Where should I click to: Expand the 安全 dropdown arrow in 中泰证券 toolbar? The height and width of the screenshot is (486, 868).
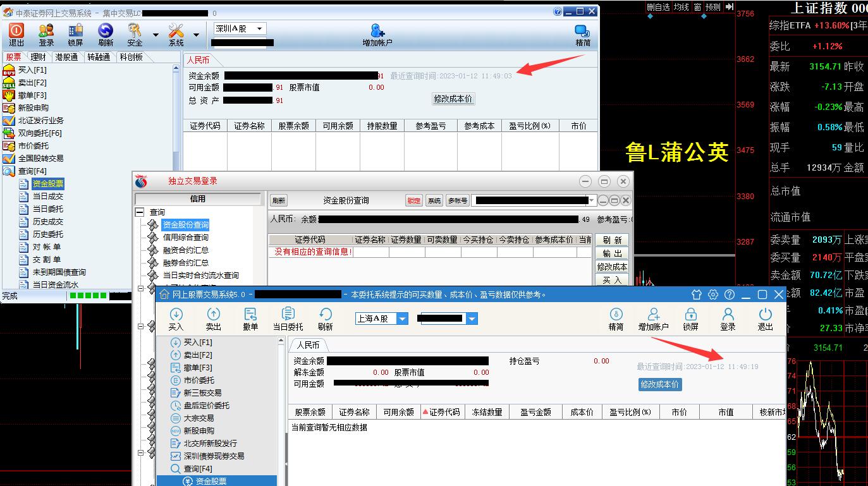pos(156,35)
